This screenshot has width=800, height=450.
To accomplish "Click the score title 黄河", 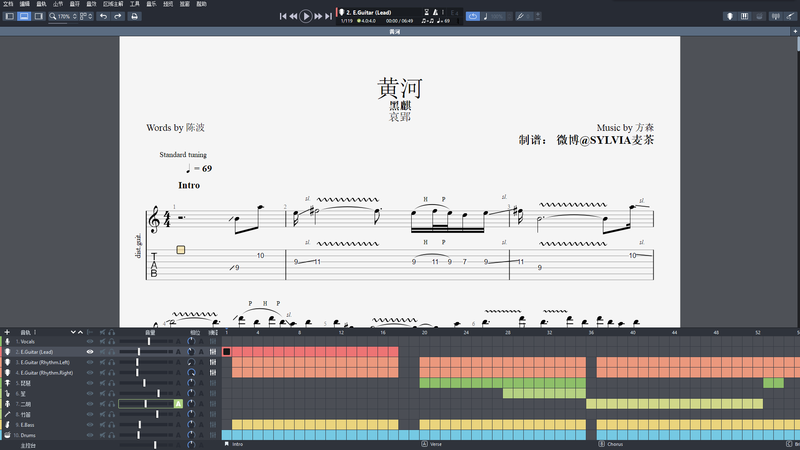I will (399, 88).
